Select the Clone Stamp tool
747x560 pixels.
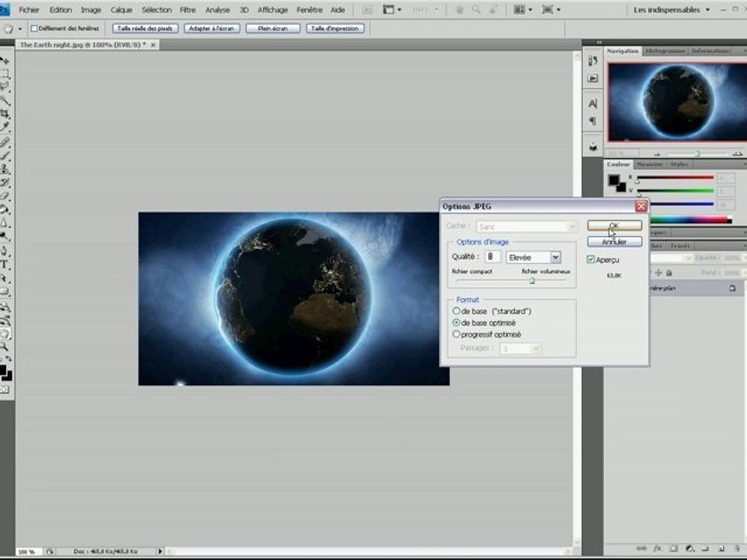point(5,169)
